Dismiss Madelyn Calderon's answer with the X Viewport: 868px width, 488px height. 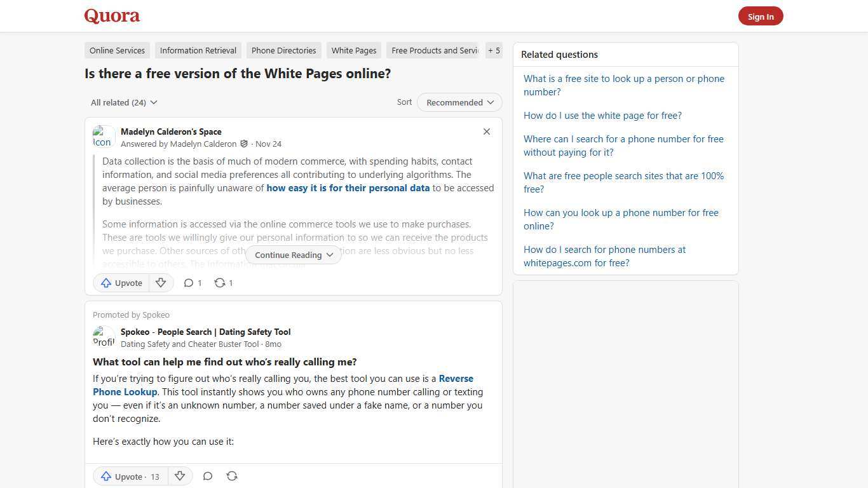click(x=487, y=132)
